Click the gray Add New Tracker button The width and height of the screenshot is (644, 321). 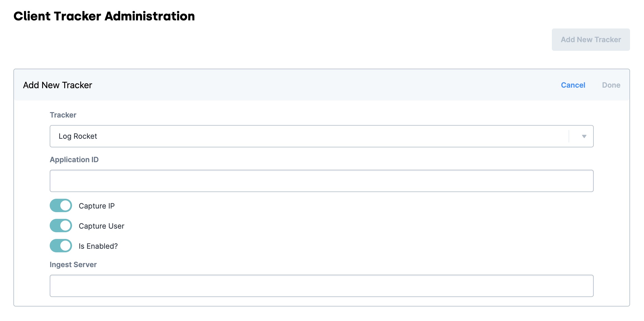(591, 40)
